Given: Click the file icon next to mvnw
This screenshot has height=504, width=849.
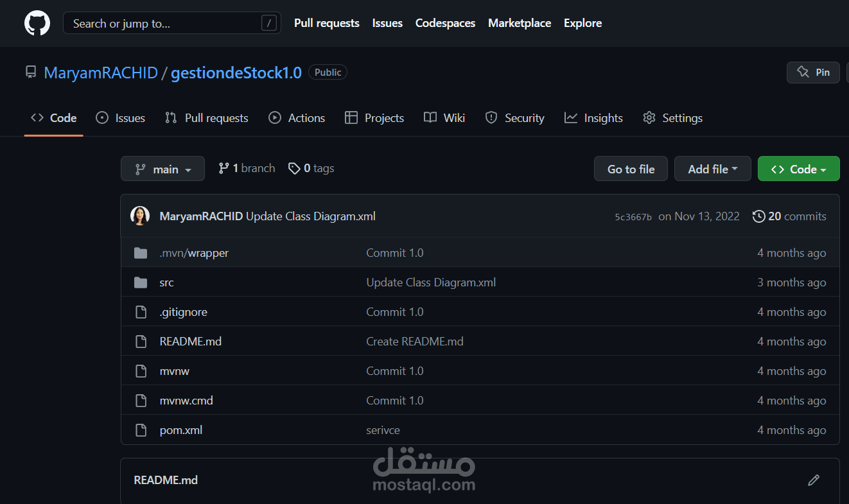Looking at the screenshot, I should tap(141, 371).
